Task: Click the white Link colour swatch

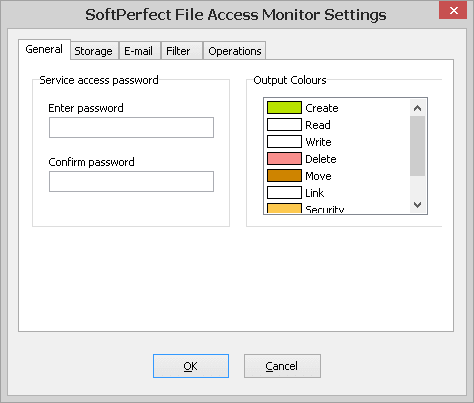Action: [284, 193]
